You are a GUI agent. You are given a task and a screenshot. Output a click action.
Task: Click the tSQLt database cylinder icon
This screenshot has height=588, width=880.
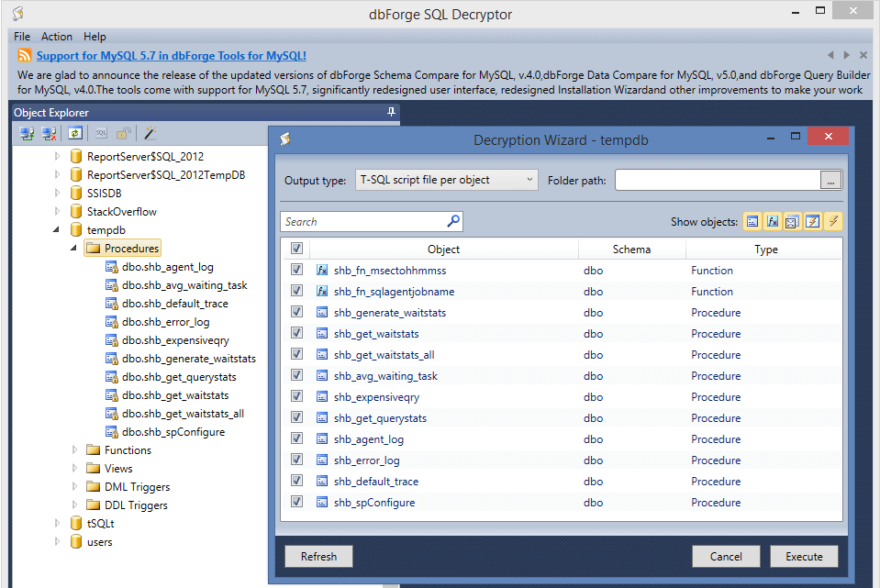click(x=76, y=524)
